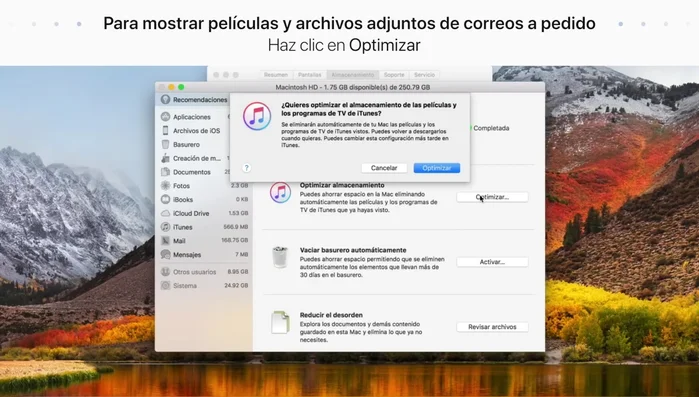Image resolution: width=699 pixels, height=397 pixels.
Task: Select iTunes in the sidebar
Action: pyautogui.click(x=182, y=227)
